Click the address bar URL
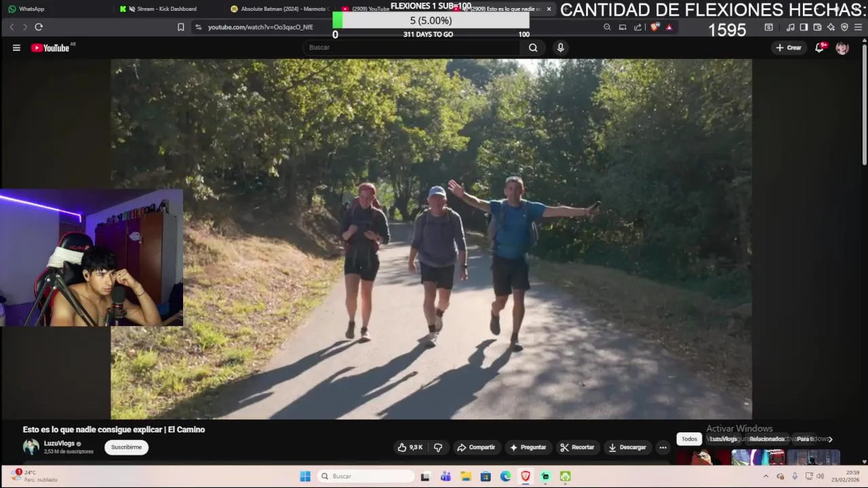 click(260, 27)
